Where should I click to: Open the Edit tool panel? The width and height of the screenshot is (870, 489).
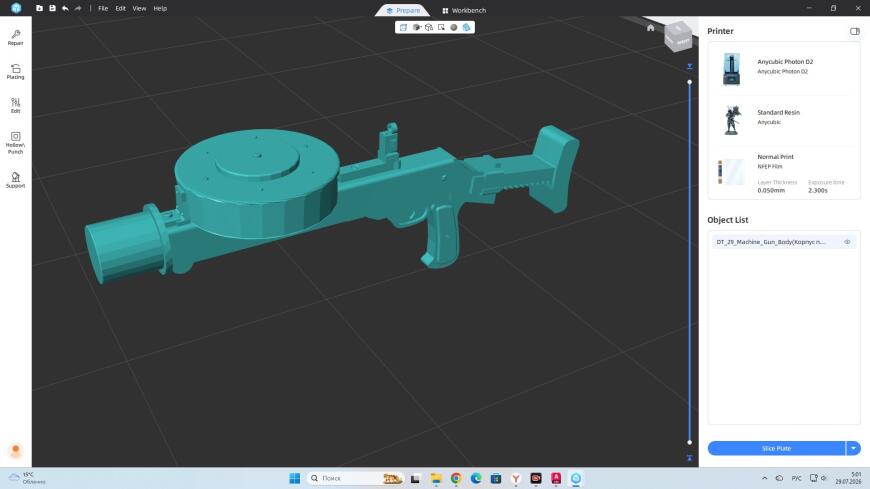(16, 105)
